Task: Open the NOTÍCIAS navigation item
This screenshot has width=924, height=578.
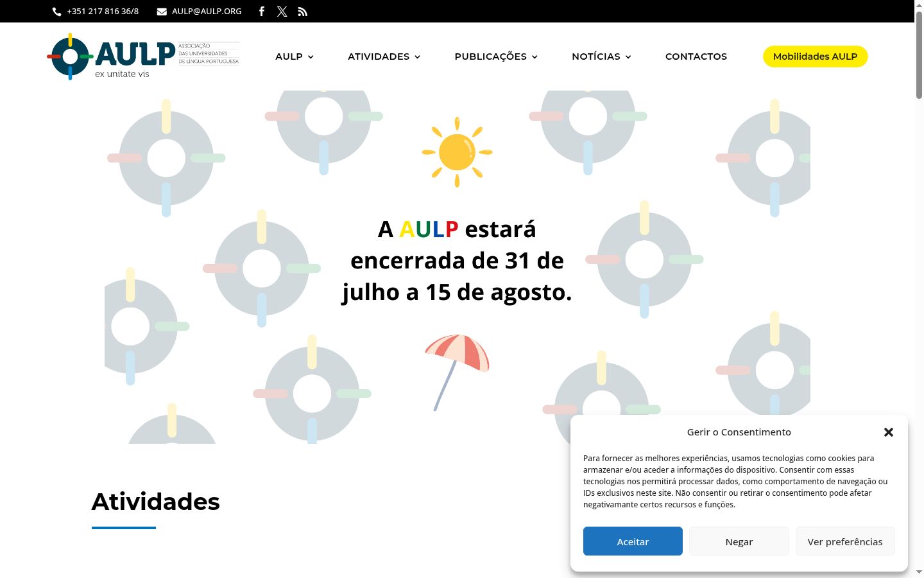Action: tap(596, 57)
